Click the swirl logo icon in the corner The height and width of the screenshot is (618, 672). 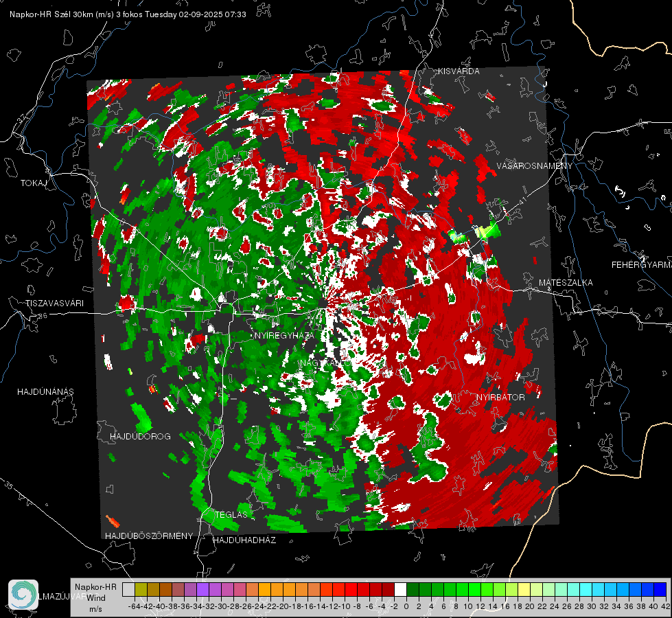[23, 595]
